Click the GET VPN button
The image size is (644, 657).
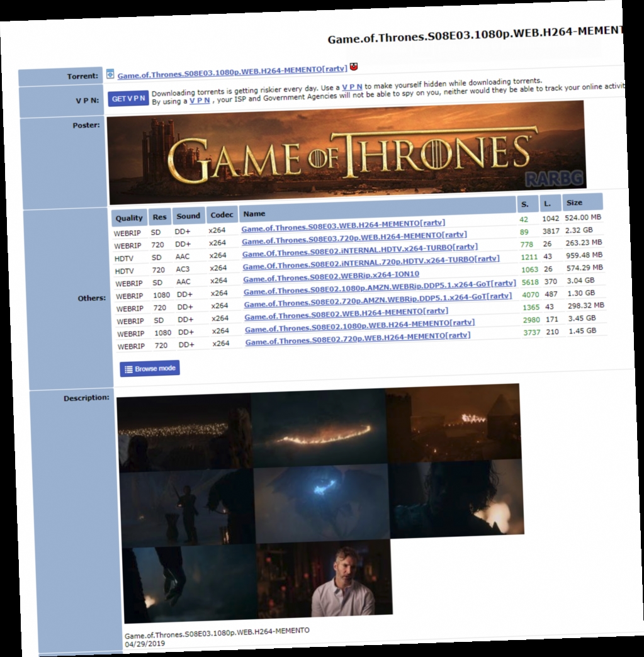click(128, 98)
